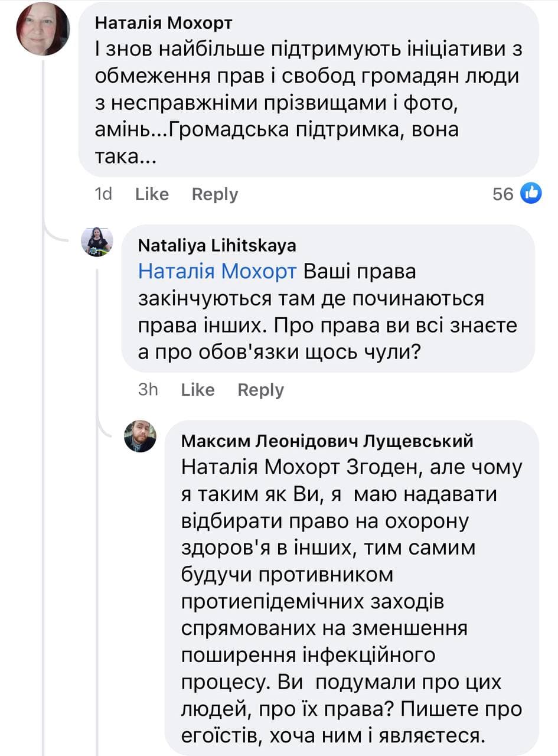Screen dimensions: 558x756
Task: Click the 3h timestamp
Action: click(x=148, y=389)
